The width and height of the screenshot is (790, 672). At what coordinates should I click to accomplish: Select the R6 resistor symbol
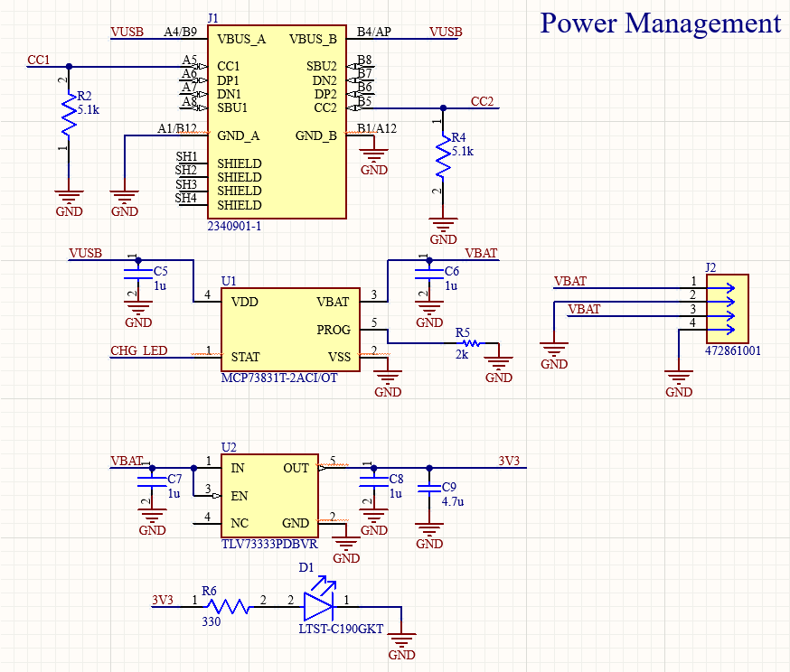click(229, 606)
